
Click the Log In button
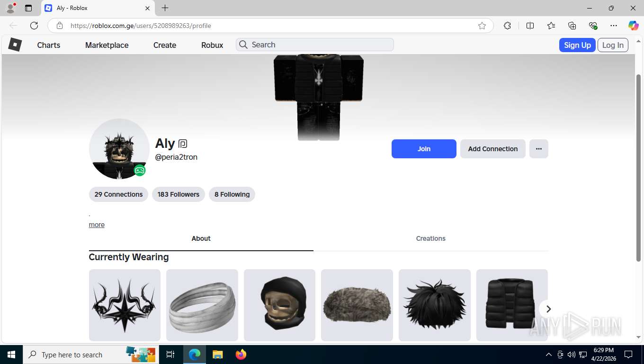(613, 45)
